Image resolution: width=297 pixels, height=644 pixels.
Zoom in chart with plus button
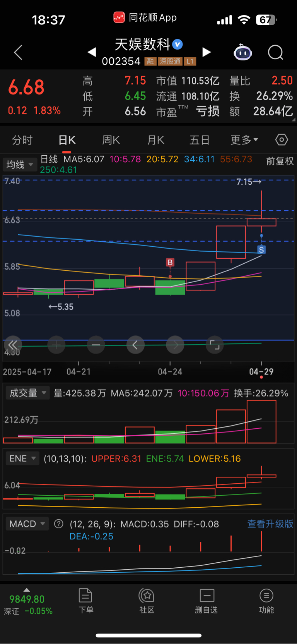click(56, 345)
